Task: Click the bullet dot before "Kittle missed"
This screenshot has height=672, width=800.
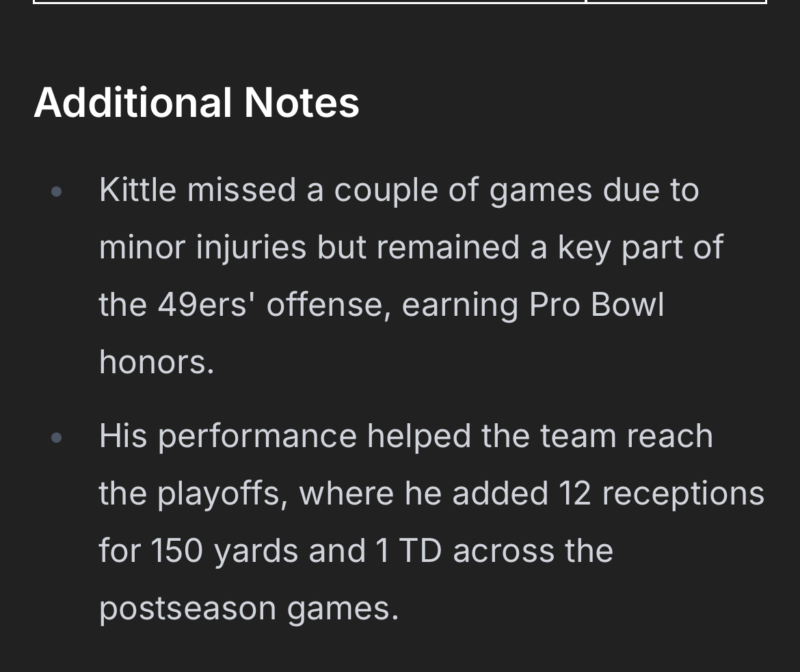Action: click(x=57, y=192)
